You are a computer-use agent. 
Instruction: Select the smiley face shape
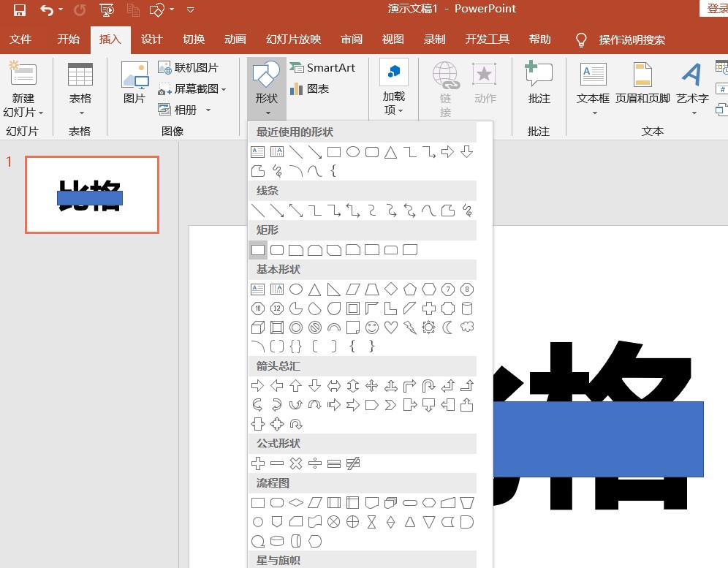(x=372, y=327)
